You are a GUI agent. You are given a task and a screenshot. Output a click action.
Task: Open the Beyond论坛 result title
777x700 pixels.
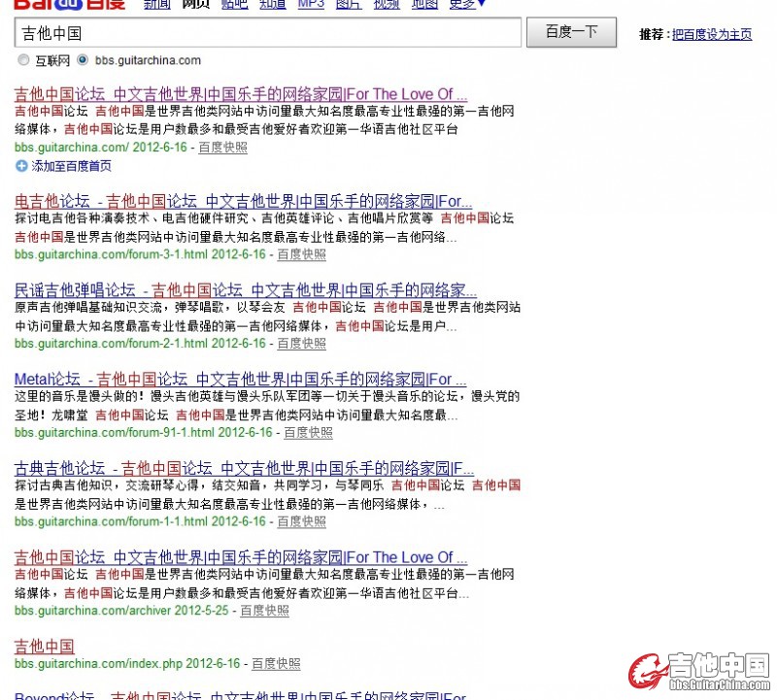coord(240,695)
